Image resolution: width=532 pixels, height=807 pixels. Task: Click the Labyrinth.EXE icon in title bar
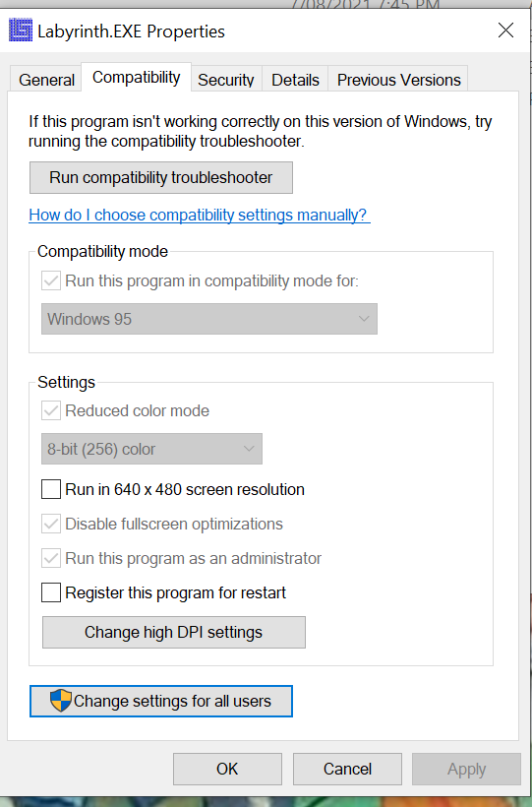pos(21,31)
